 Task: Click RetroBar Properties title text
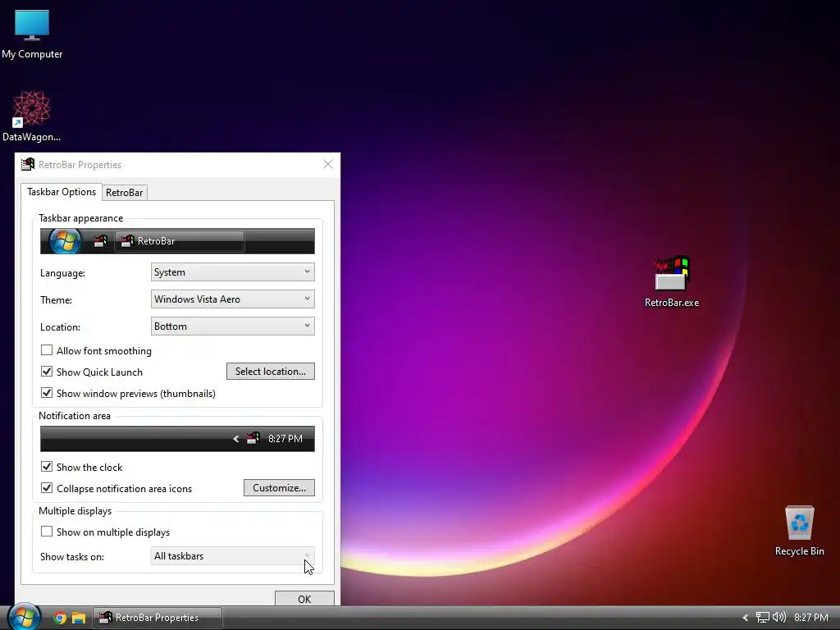(80, 165)
